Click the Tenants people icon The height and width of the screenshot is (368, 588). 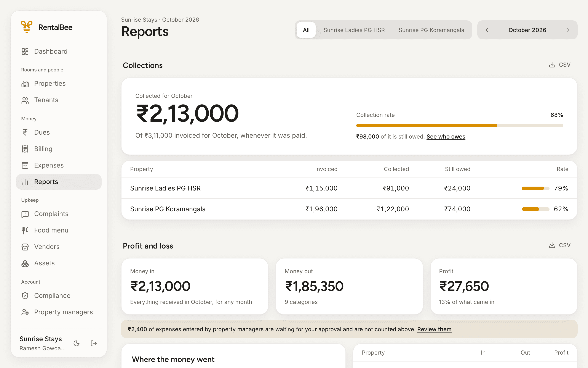pos(25,100)
